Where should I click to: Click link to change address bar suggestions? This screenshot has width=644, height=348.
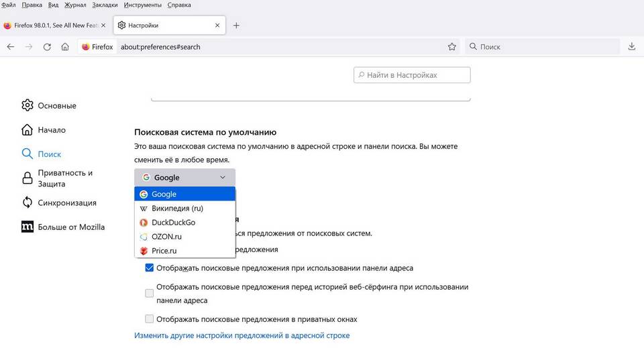tap(241, 335)
